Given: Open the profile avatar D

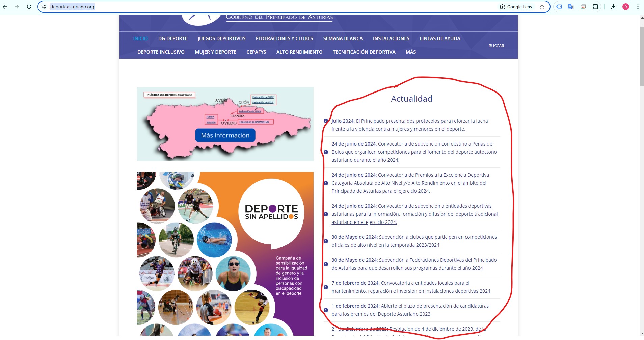Looking at the screenshot, I should point(626,7).
